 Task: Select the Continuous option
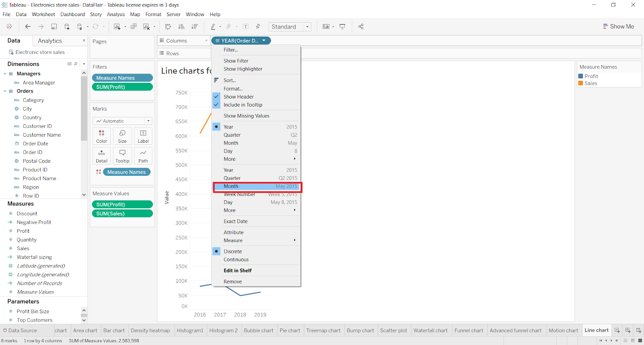pyautogui.click(x=256, y=259)
